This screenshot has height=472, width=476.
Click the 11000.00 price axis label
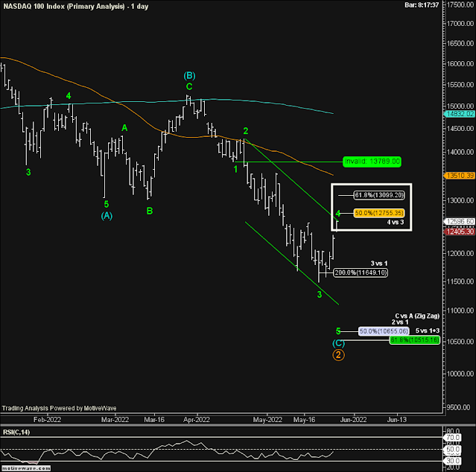coord(460,310)
